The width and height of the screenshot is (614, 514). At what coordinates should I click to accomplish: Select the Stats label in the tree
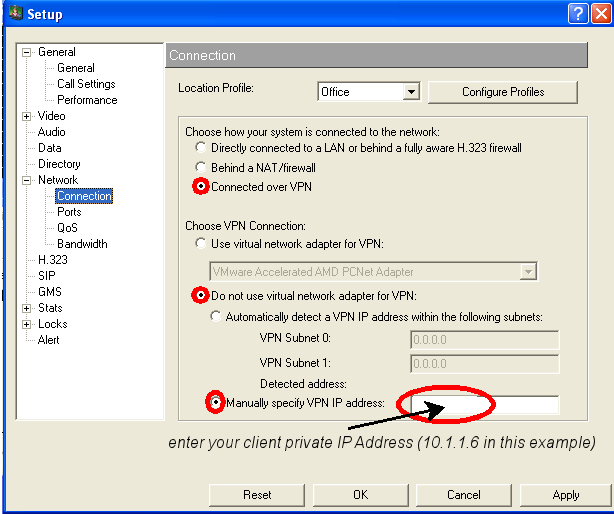pyautogui.click(x=50, y=308)
